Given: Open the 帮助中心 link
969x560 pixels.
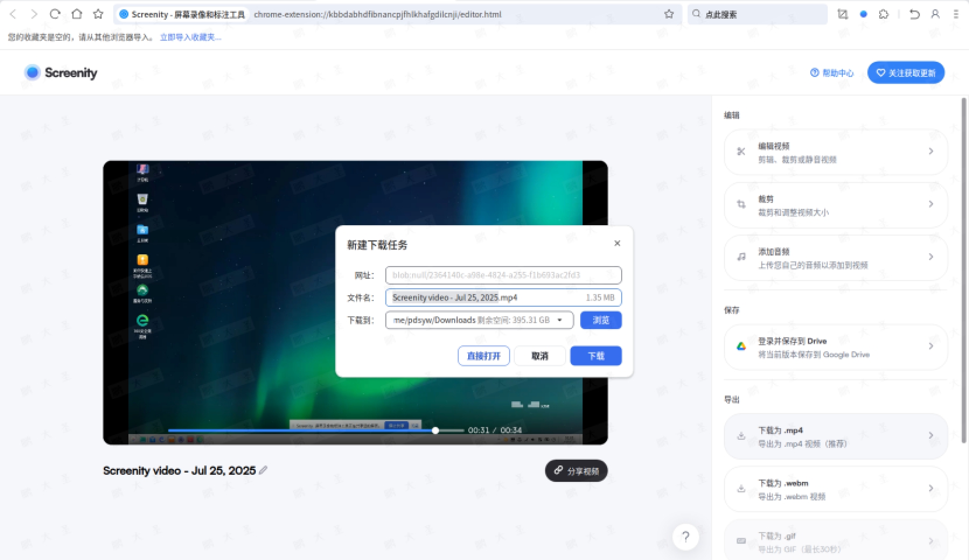Looking at the screenshot, I should tap(832, 72).
